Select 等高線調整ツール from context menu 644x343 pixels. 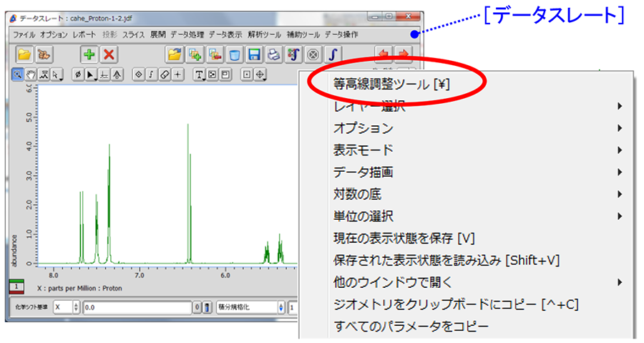click(391, 84)
